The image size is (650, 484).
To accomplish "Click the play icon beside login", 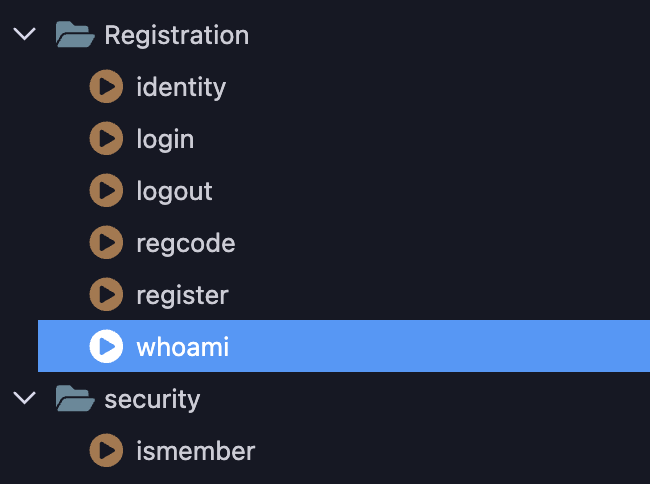I will (106, 138).
